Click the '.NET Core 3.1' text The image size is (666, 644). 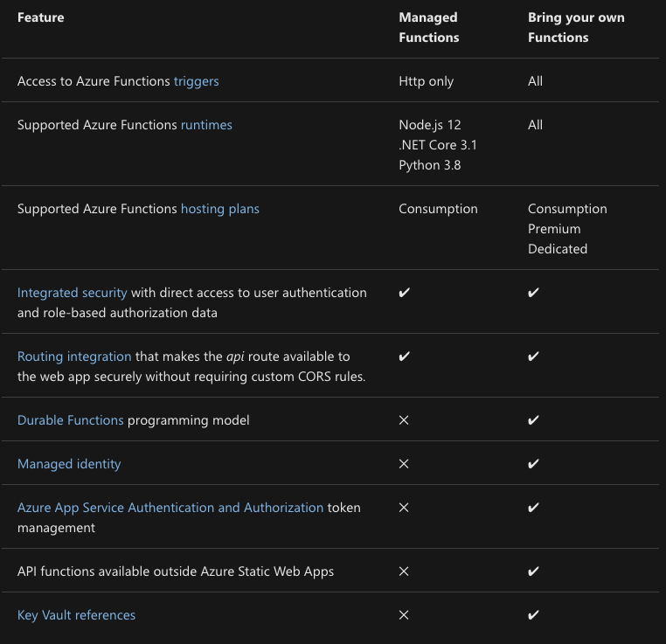(438, 145)
